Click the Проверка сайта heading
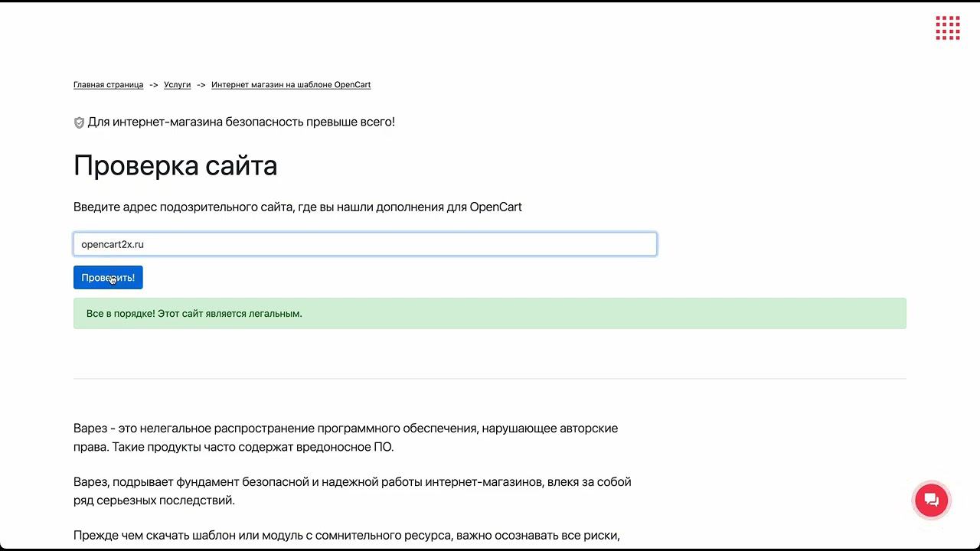The image size is (980, 551). [175, 166]
